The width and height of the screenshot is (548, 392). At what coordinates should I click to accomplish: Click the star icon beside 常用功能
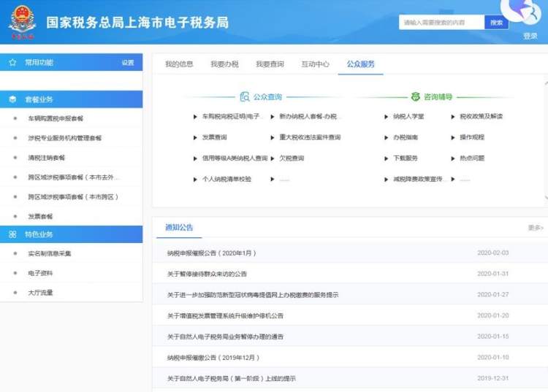tap(12, 63)
